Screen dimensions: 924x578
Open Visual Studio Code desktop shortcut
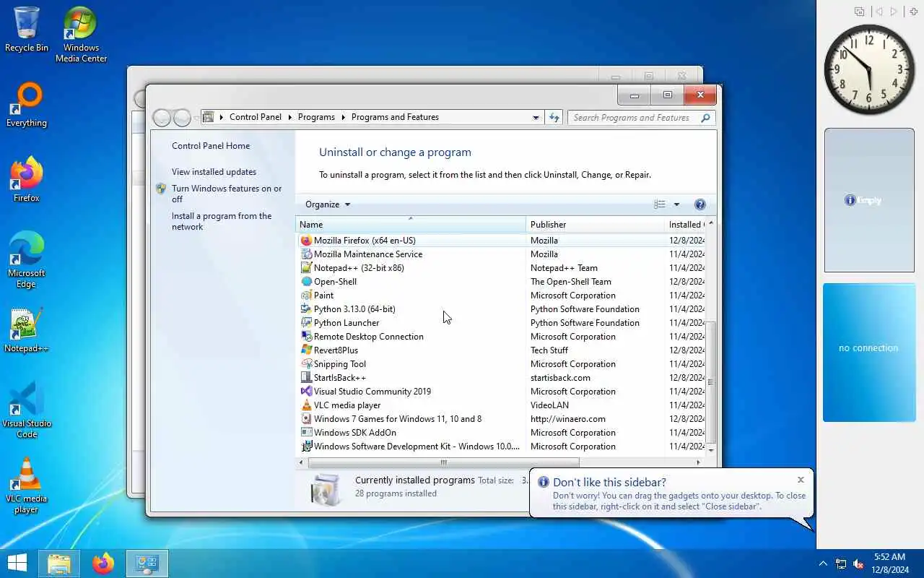27,410
